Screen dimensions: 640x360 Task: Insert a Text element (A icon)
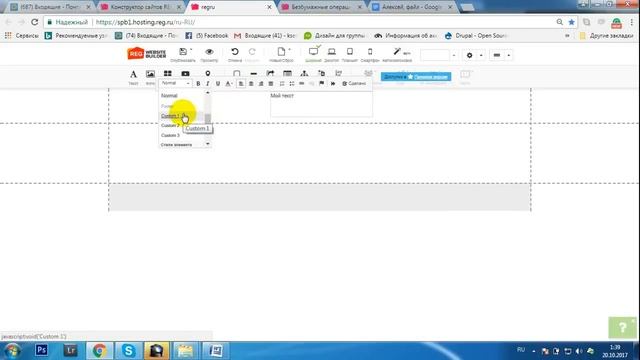point(133,74)
